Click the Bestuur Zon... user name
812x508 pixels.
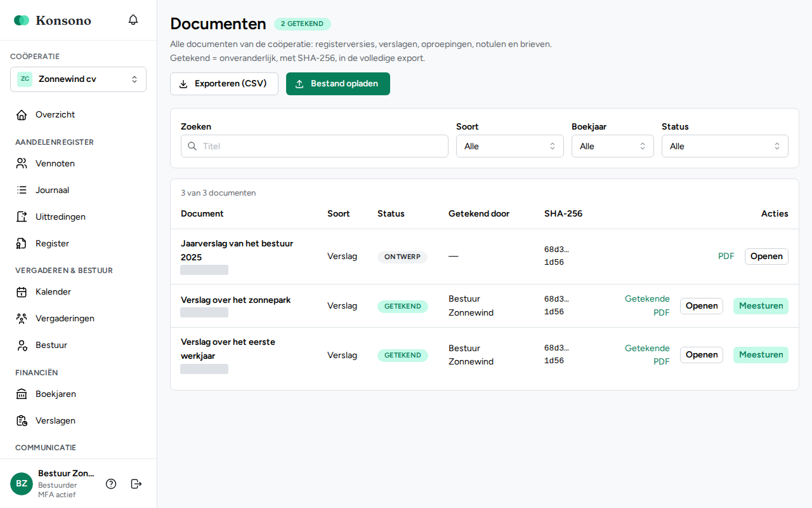pos(66,474)
